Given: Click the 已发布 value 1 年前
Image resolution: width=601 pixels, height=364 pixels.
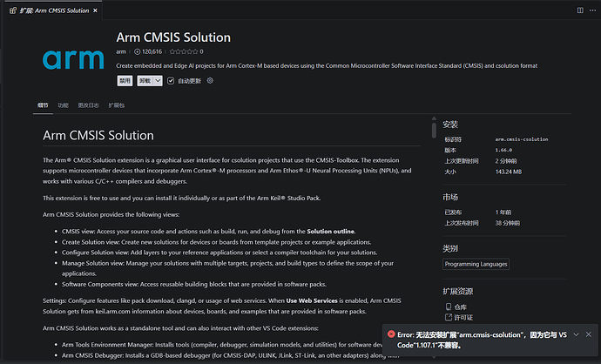Looking at the screenshot, I should pos(503,212).
